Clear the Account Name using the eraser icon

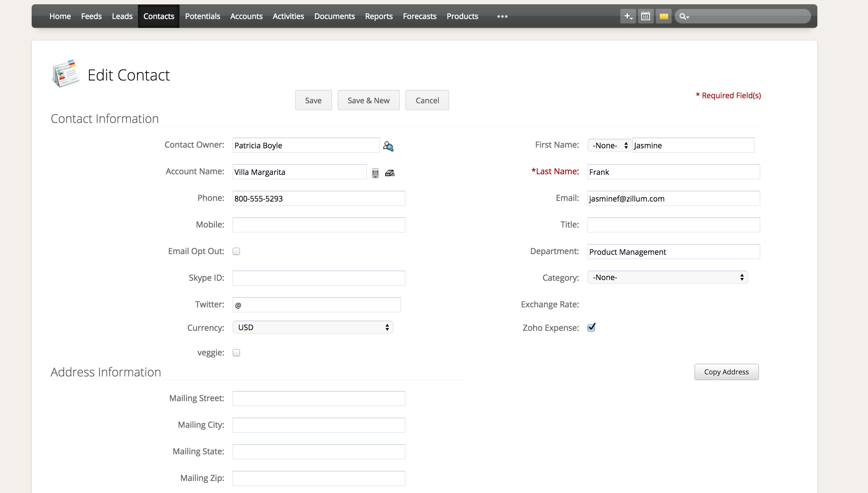[x=389, y=172]
